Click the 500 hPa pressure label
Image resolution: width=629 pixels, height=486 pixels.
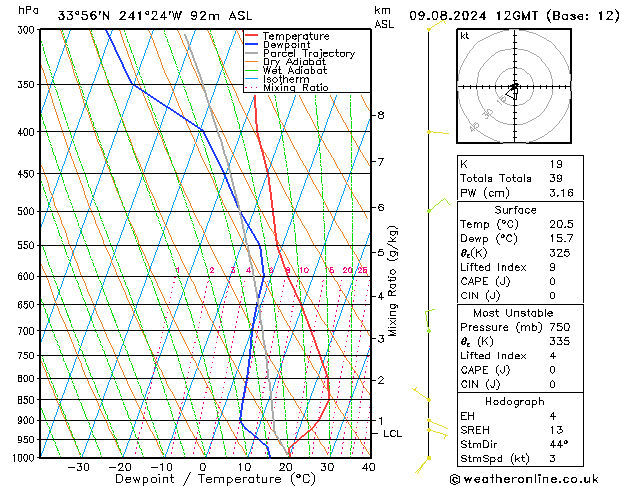click(x=26, y=211)
